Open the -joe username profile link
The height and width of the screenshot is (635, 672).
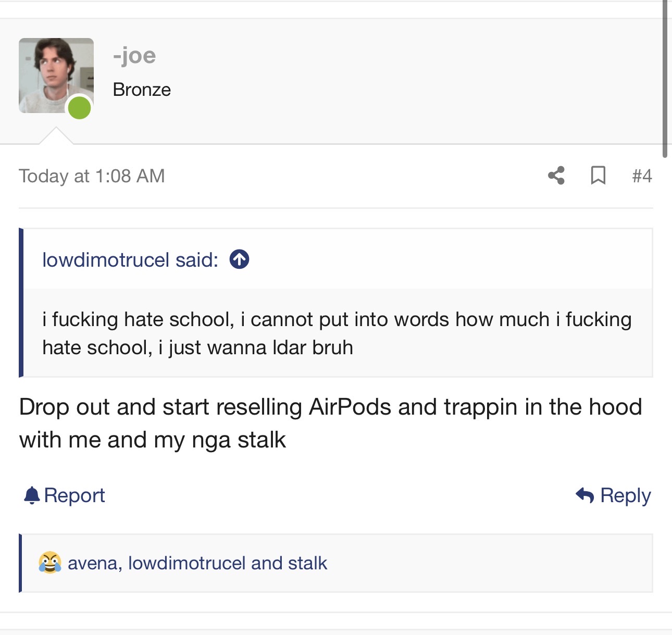click(134, 55)
